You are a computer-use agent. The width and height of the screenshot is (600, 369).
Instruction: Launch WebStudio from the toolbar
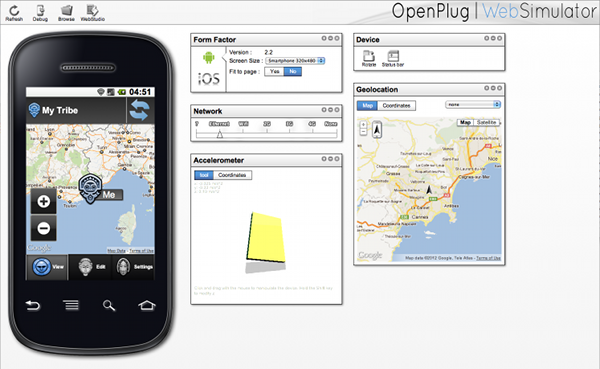pyautogui.click(x=92, y=13)
